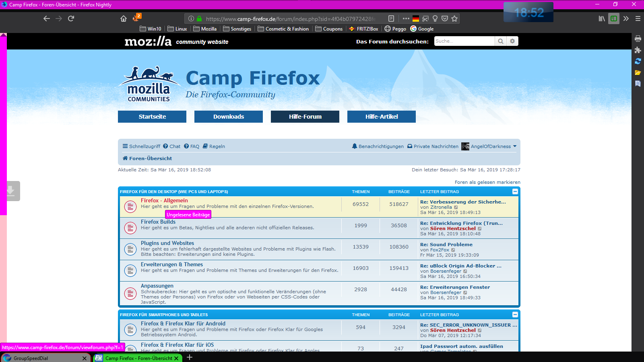Click the German flag icon in address bar
This screenshot has width=644, height=362.
pos(416,19)
